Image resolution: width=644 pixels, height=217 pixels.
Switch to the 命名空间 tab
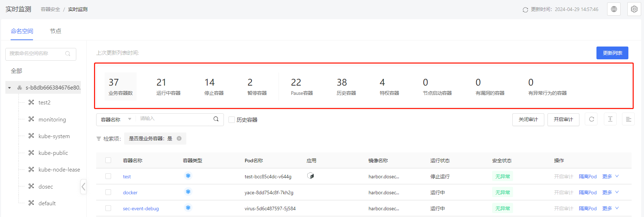(x=22, y=31)
